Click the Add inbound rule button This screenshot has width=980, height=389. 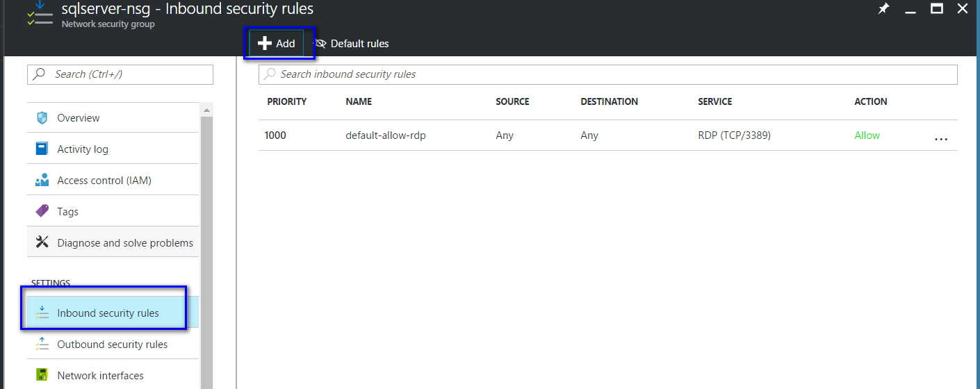click(277, 43)
